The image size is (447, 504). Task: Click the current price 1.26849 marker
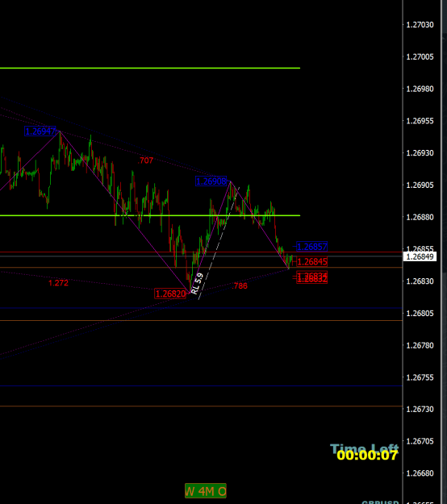click(x=420, y=256)
